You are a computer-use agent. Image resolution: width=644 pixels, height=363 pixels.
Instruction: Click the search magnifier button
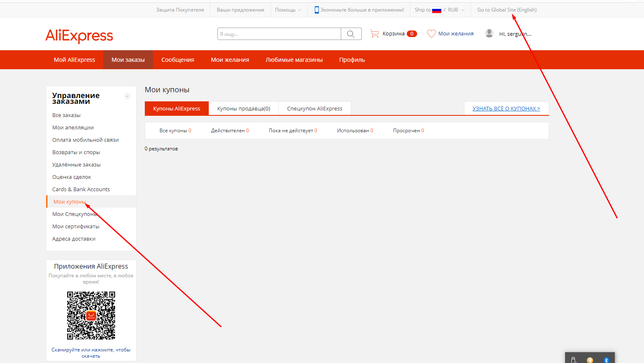tap(351, 34)
